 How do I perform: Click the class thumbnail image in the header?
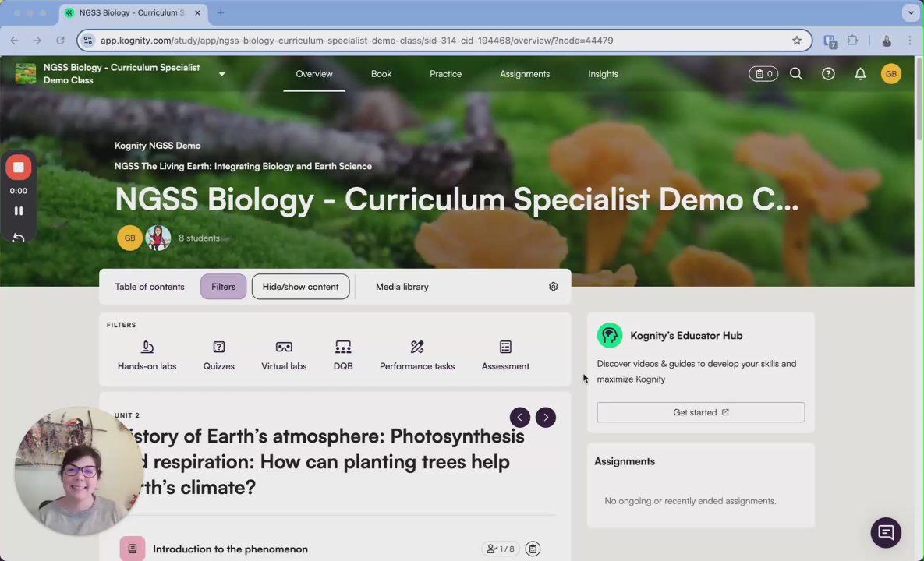[x=25, y=73]
